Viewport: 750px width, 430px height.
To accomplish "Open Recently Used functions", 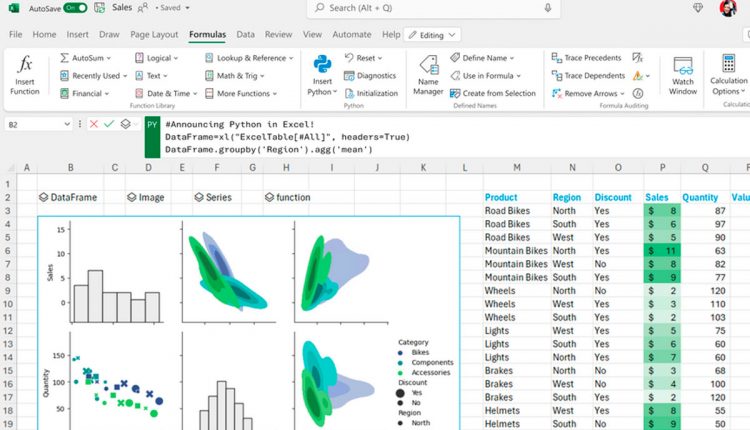I will point(93,76).
